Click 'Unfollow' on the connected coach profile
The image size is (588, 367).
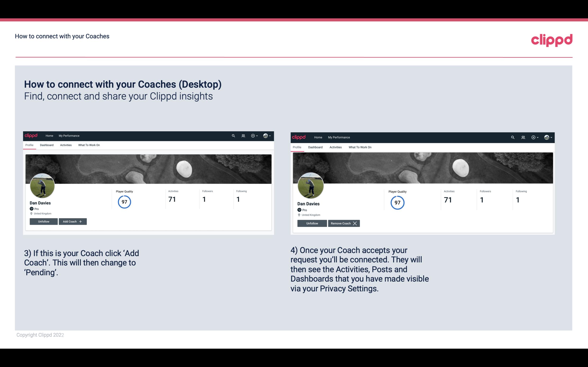point(312,223)
